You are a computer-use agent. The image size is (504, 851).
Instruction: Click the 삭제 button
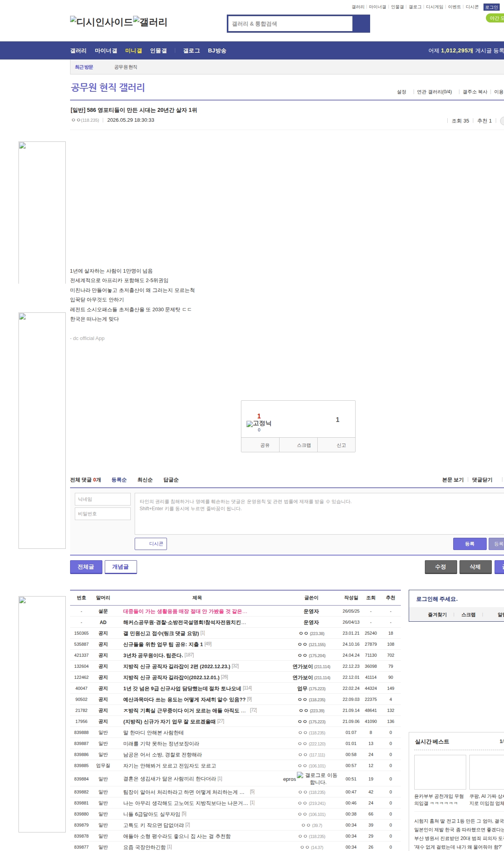point(476,567)
